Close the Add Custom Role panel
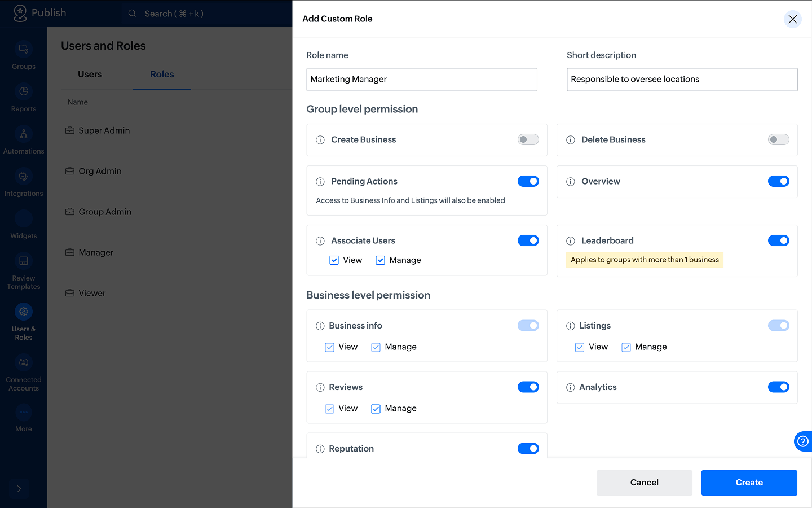Screen dimensions: 812x508 pyautogui.click(x=792, y=19)
